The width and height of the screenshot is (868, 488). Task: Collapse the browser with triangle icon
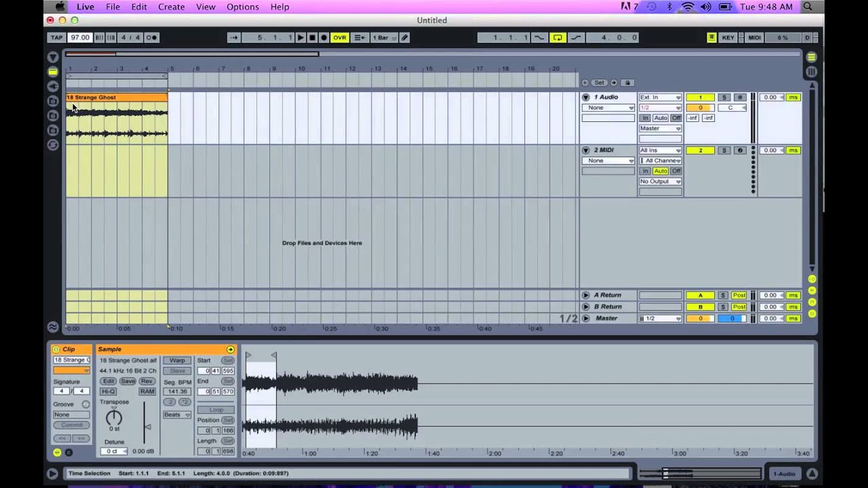click(x=53, y=57)
